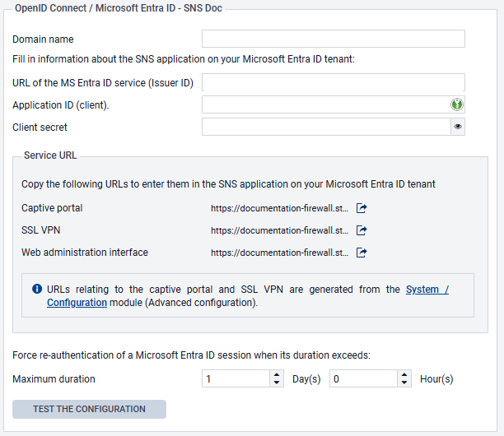Decrease Day(s) value with down arrow
The image size is (504, 436).
[x=277, y=383]
